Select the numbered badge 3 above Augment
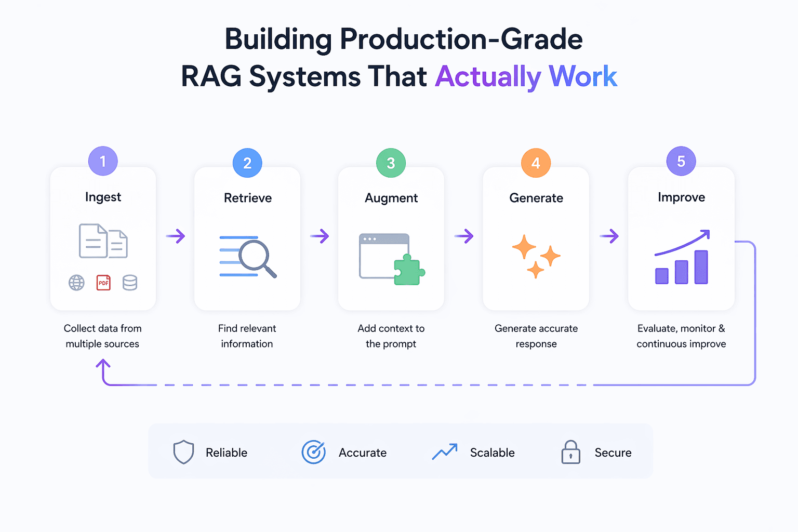 click(x=391, y=163)
